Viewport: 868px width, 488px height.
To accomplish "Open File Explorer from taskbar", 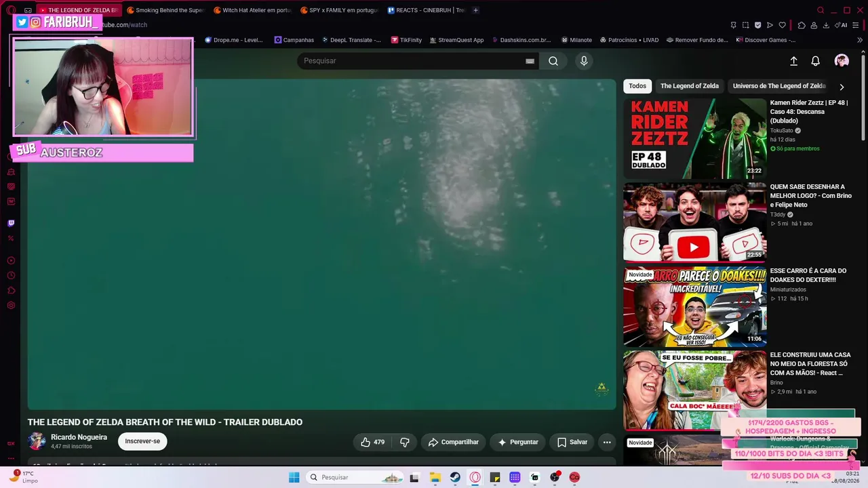I will 435,477.
